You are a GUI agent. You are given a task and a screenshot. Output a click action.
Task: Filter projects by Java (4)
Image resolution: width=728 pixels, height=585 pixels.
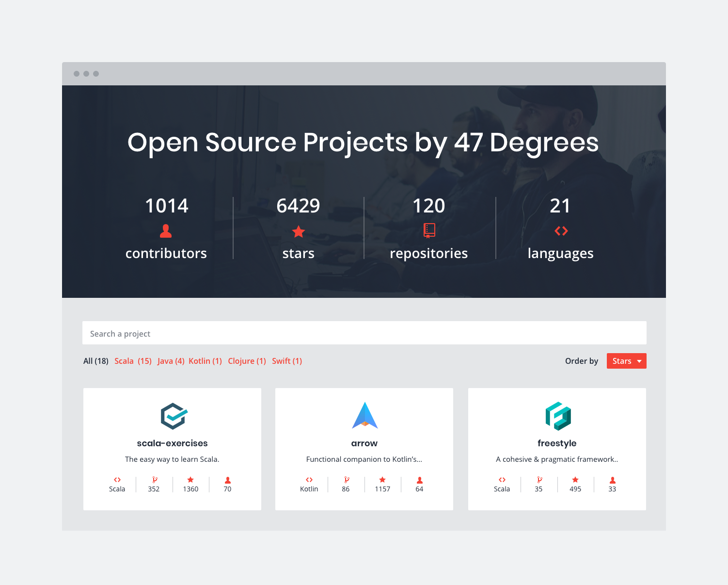(x=171, y=361)
